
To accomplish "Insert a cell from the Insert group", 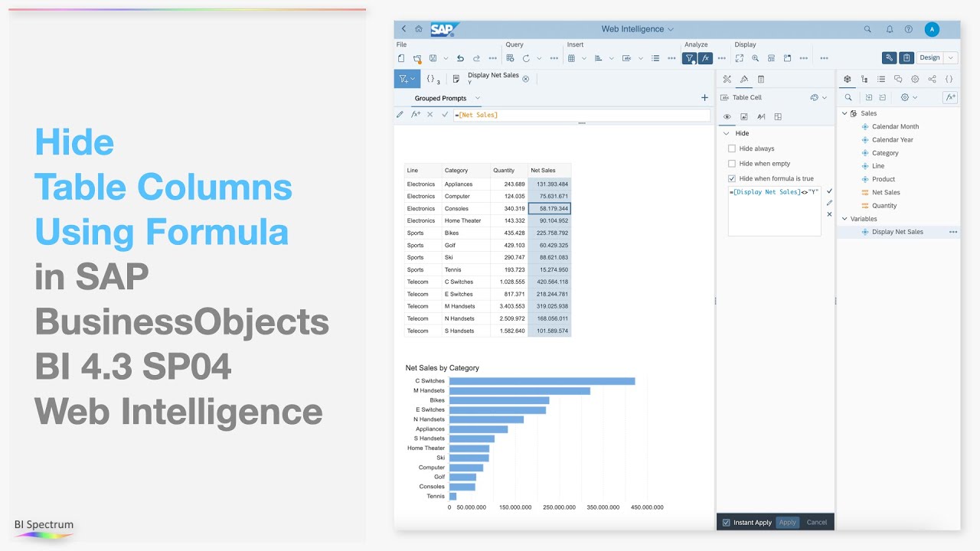I will pyautogui.click(x=626, y=58).
